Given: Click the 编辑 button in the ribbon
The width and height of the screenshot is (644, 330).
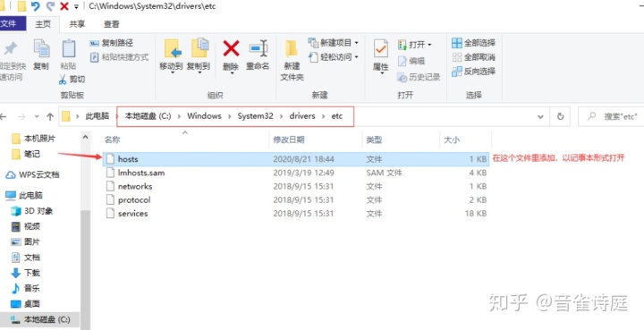Looking at the screenshot, I should (411, 61).
